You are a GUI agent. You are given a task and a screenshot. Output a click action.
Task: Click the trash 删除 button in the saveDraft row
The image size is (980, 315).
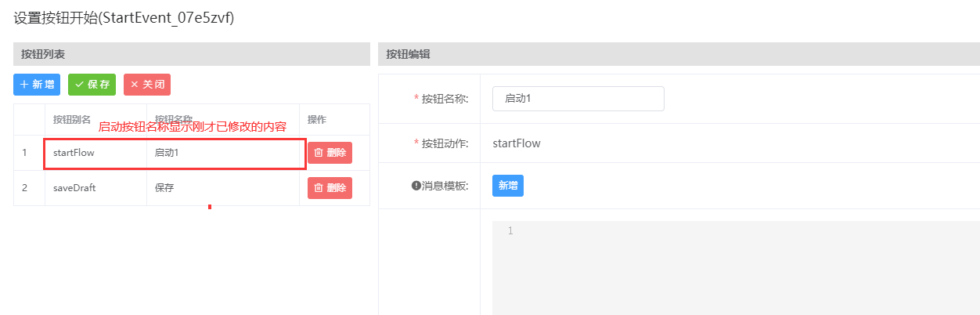click(330, 188)
